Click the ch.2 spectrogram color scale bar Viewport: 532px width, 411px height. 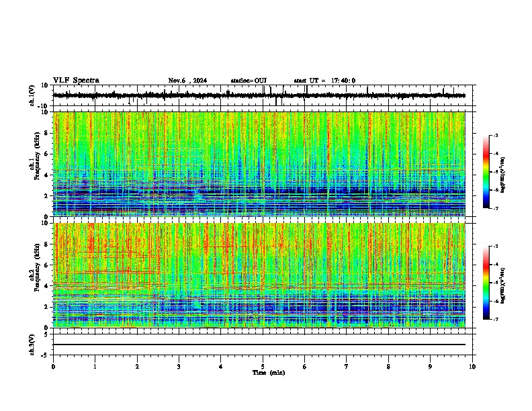coord(486,283)
